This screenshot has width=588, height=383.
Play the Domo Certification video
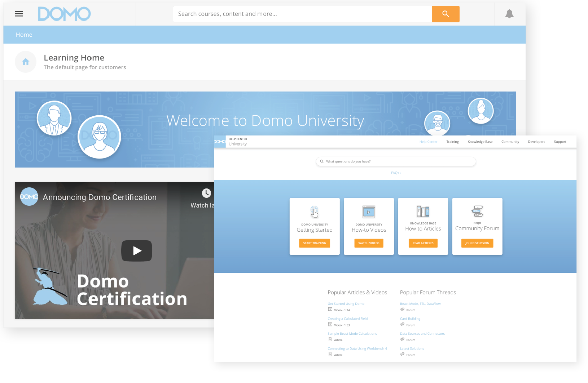coord(136,251)
